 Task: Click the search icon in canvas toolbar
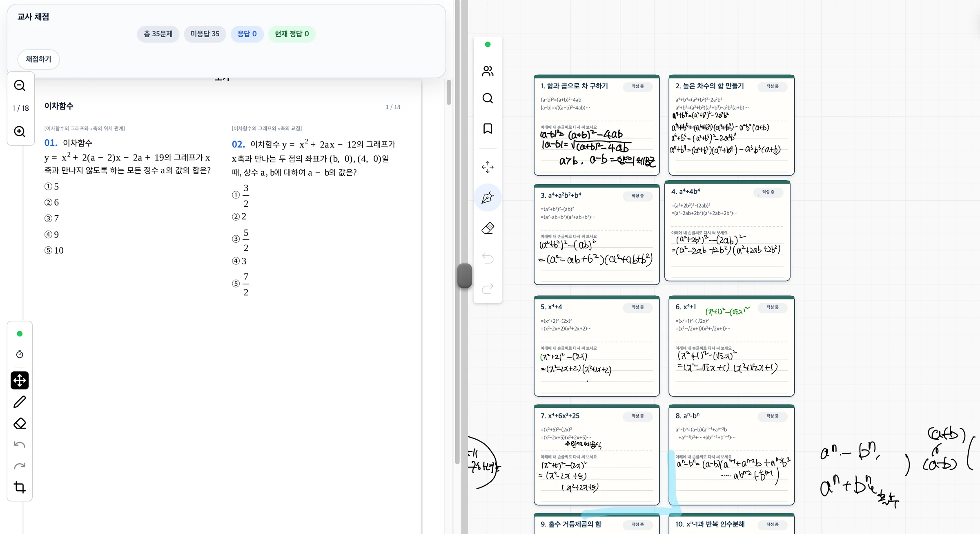488,98
